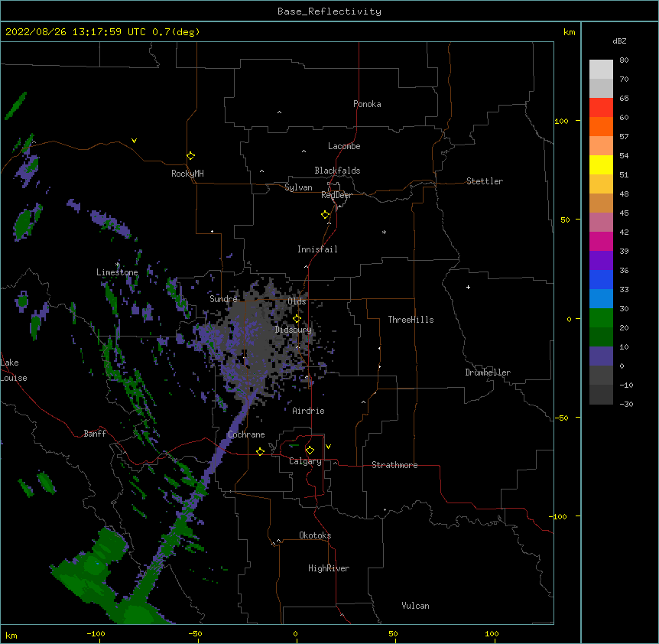The image size is (659, 644).
Task: Click the yellow station marker south of RedDeer
Action: tap(325, 215)
